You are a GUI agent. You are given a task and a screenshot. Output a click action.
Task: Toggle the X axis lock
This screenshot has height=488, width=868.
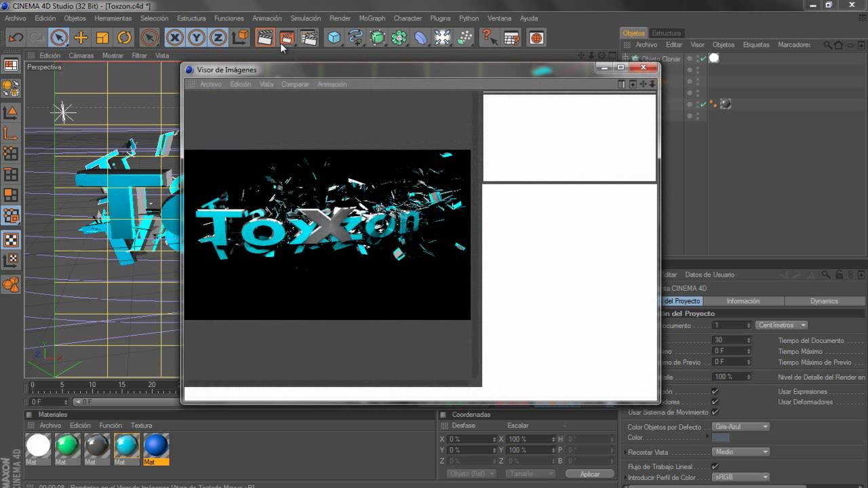(x=174, y=38)
